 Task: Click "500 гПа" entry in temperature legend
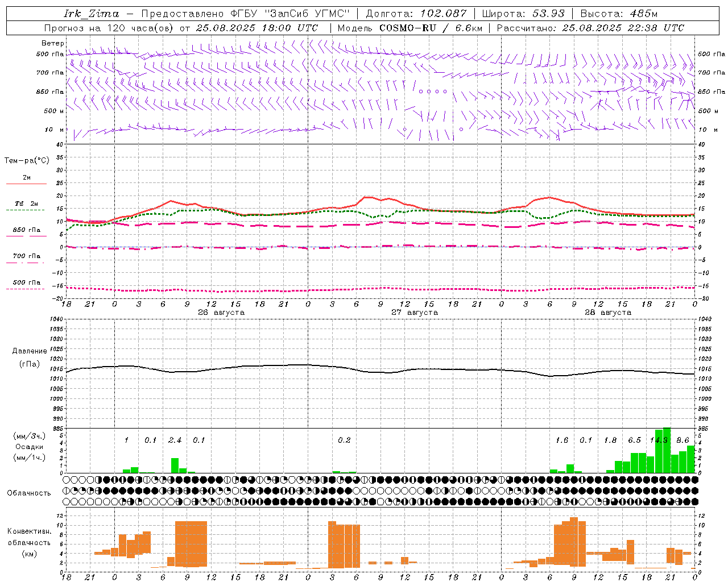pyautogui.click(x=26, y=282)
